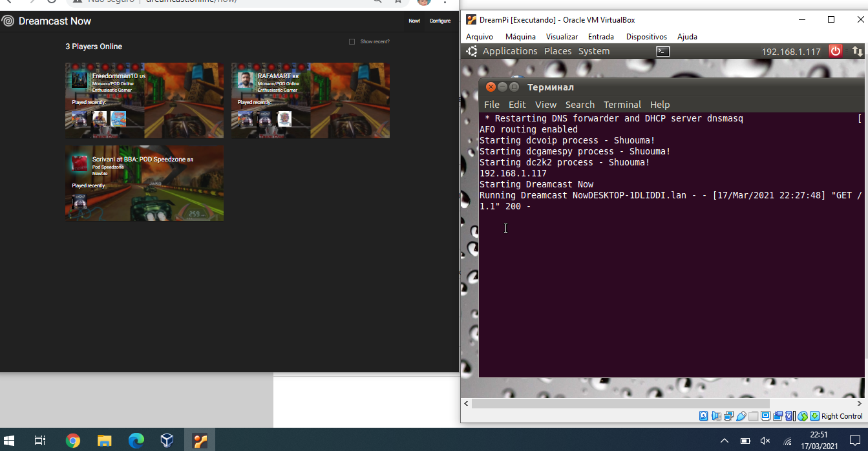
Task: Click RAFAMART's profile photo
Action: click(x=245, y=80)
